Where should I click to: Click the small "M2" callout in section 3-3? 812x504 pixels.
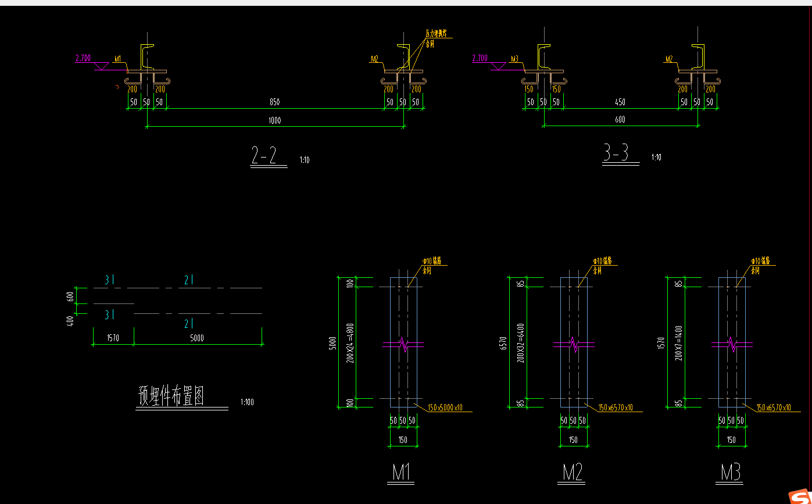[669, 59]
